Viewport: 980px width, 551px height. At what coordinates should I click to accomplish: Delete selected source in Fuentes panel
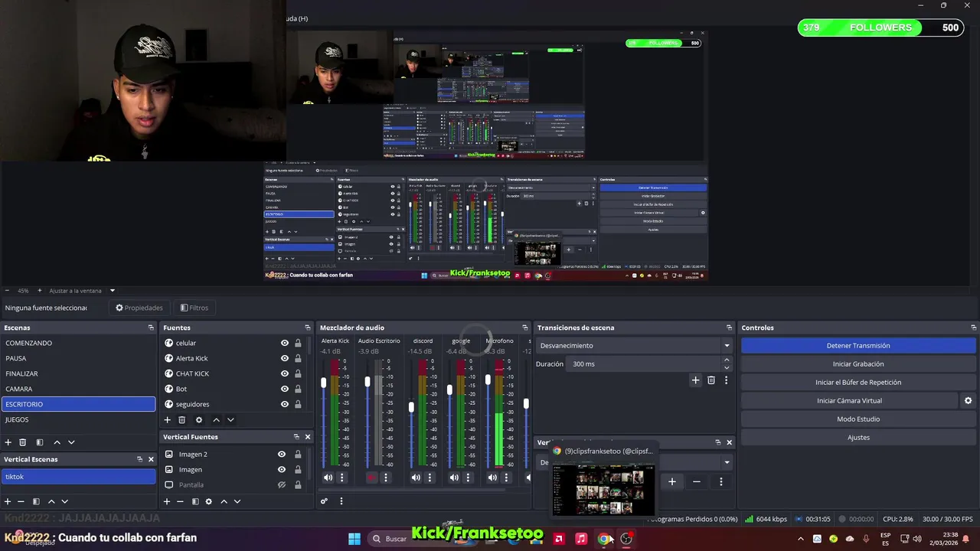(x=182, y=420)
